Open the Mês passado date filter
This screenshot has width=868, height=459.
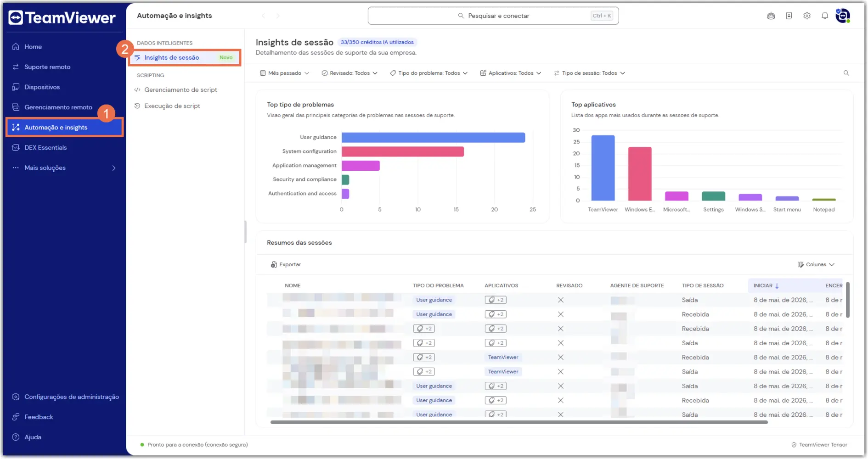(285, 73)
